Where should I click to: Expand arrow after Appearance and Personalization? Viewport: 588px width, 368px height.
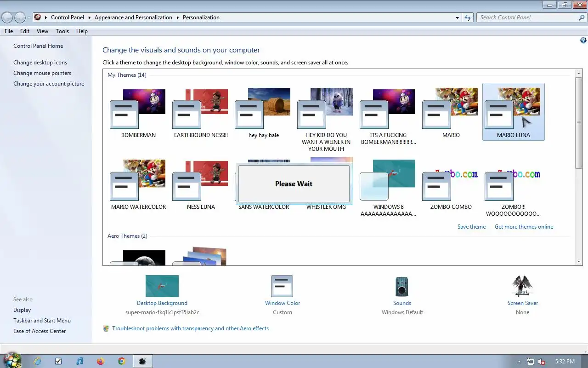[x=178, y=17]
